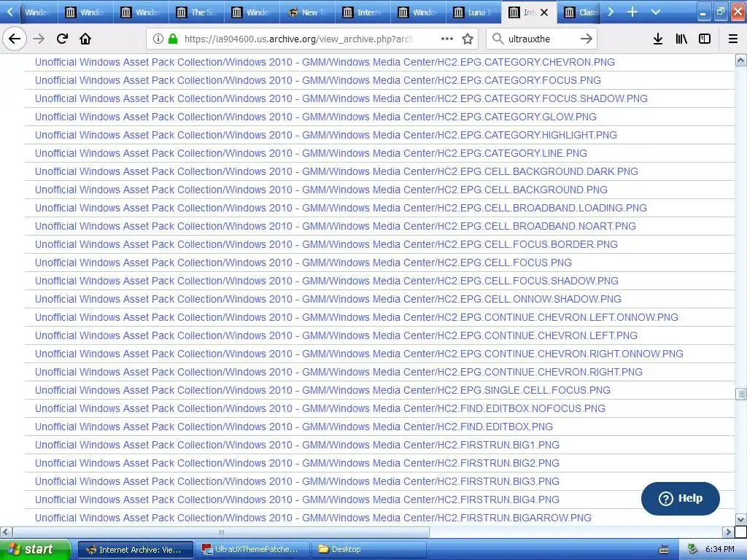Image resolution: width=747 pixels, height=560 pixels.
Task: Open HC2.EPG.CATEGORY.GLOW.PNG link
Action: coord(315,117)
